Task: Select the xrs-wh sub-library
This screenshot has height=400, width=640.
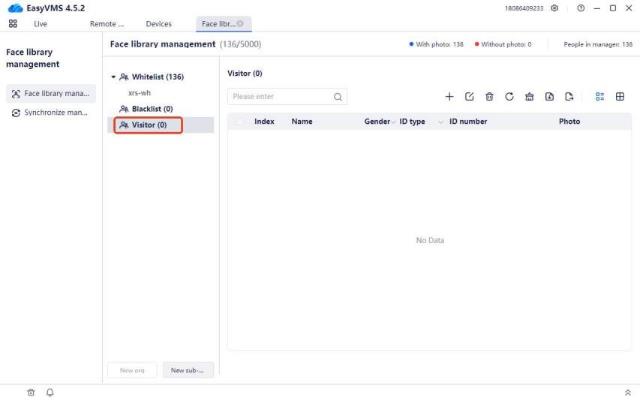Action: (139, 92)
